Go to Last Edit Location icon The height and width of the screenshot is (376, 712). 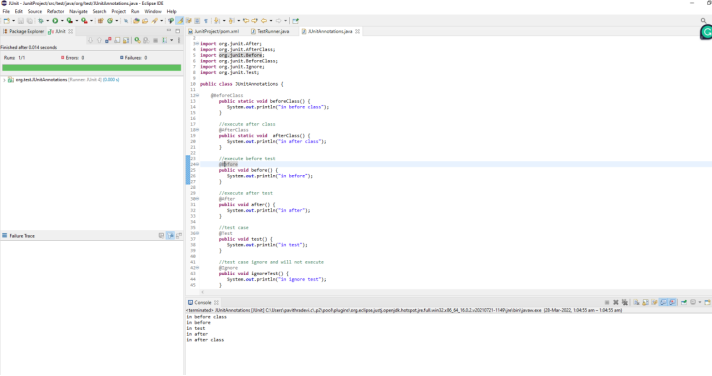tap(246, 20)
